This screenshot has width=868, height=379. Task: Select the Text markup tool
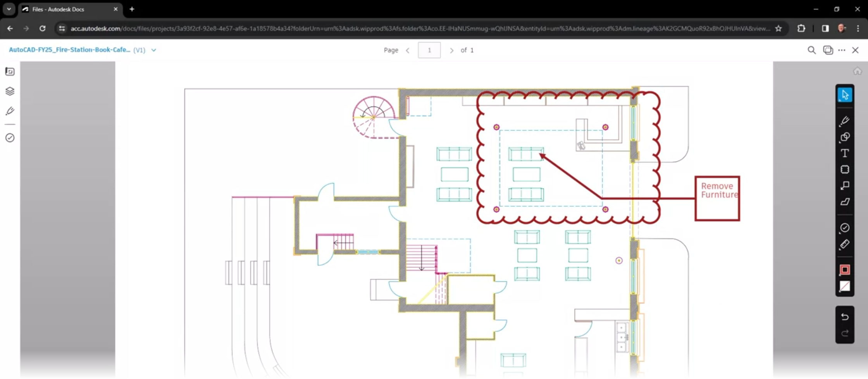pos(845,153)
